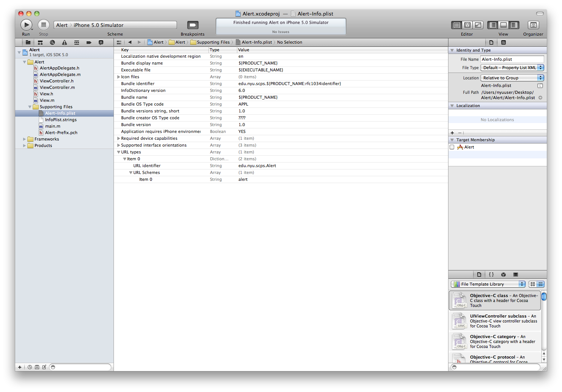Show the File inspector tab
Screen dimensions: 562x392
point(491,43)
